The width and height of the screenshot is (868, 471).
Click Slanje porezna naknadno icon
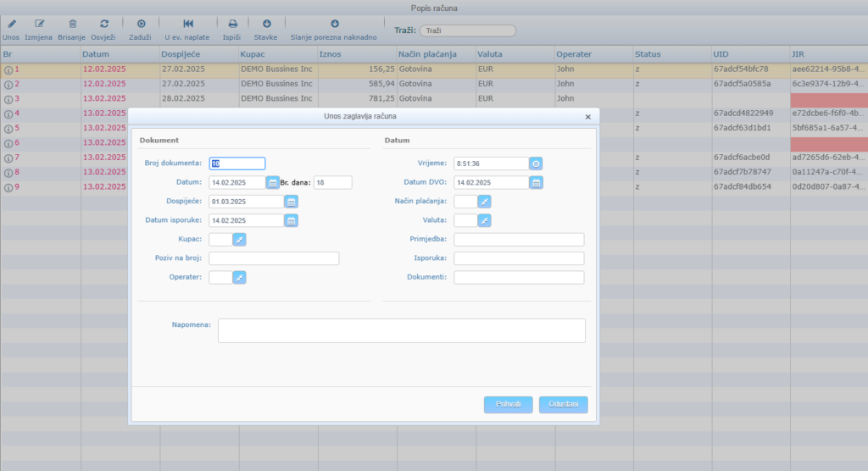(x=334, y=25)
